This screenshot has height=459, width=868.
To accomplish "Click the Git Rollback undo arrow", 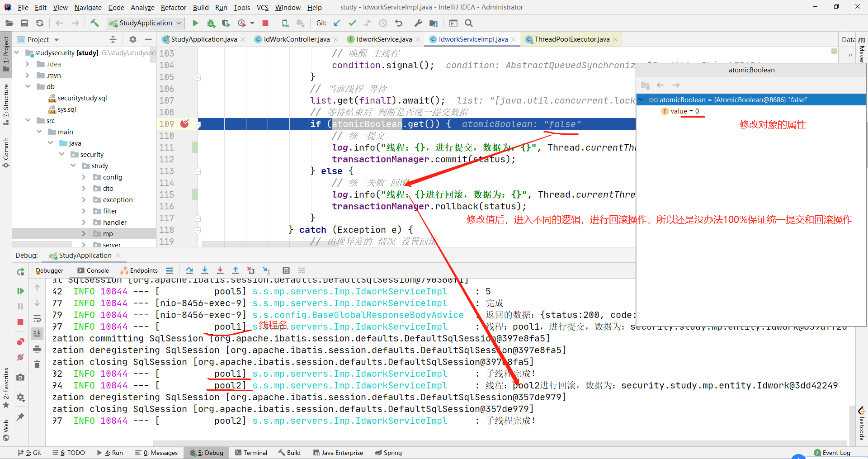I will [398, 23].
